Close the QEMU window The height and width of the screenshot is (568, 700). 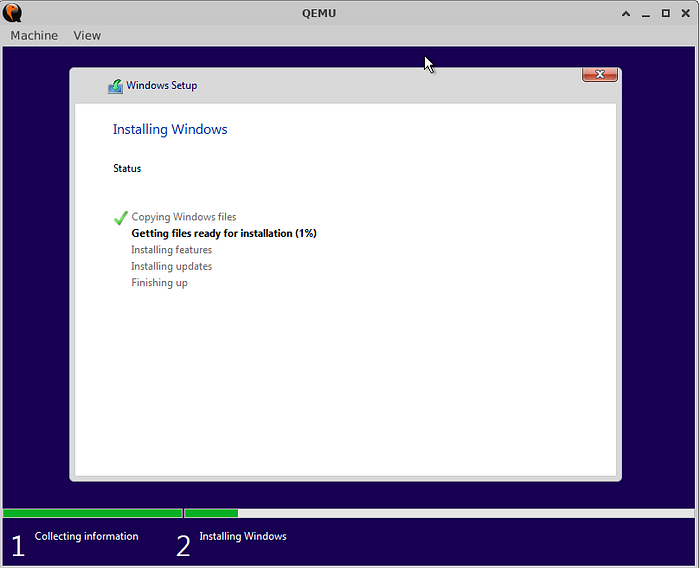click(686, 13)
